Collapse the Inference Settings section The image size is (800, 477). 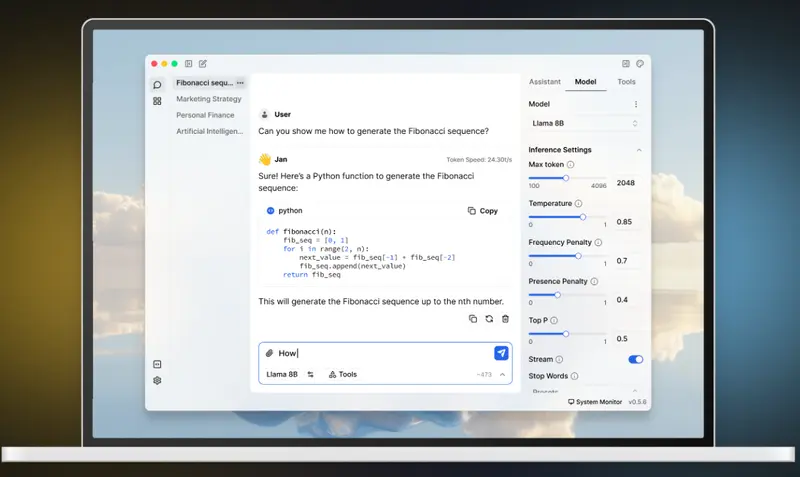pyautogui.click(x=639, y=150)
